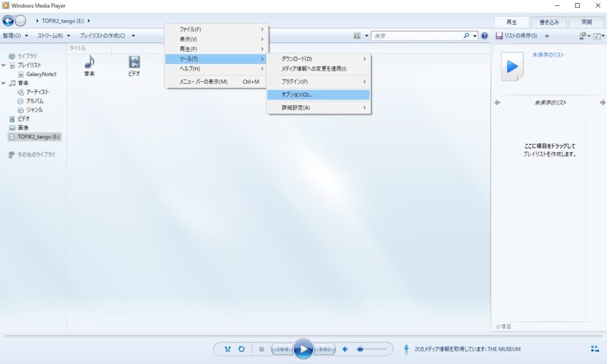Select ライブラリ in the navigation tree

tap(23, 56)
